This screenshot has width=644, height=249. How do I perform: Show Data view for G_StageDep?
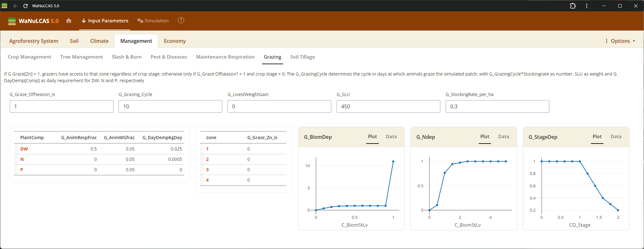click(x=616, y=137)
